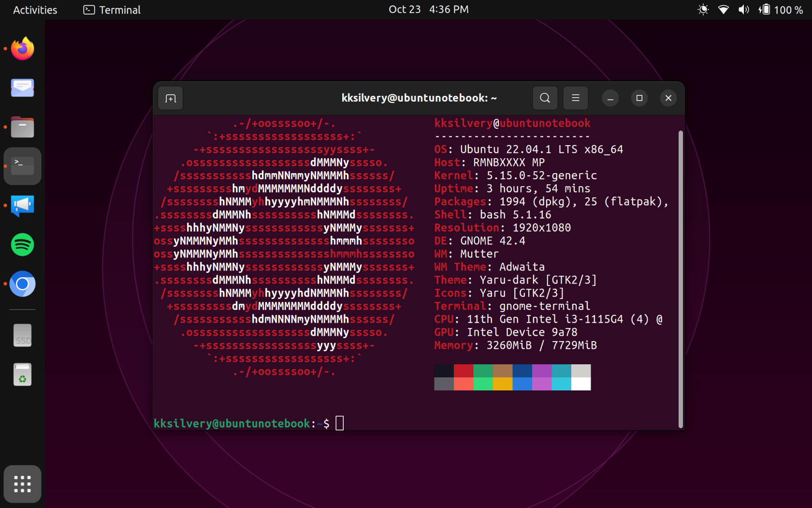Image resolution: width=812 pixels, height=508 pixels.
Task: Click the Resolution line 1920x1080
Action: (503, 228)
